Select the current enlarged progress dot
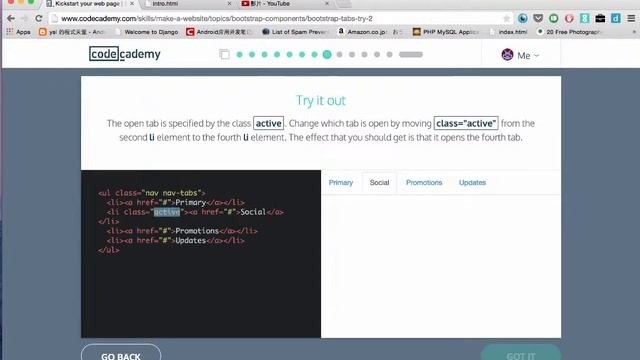This screenshot has height=360, width=640. 327,54
